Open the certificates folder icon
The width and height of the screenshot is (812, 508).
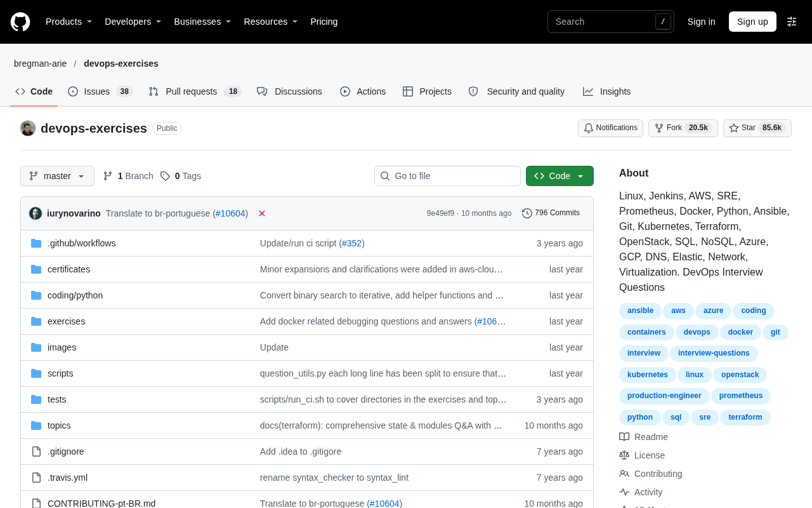pyautogui.click(x=36, y=269)
